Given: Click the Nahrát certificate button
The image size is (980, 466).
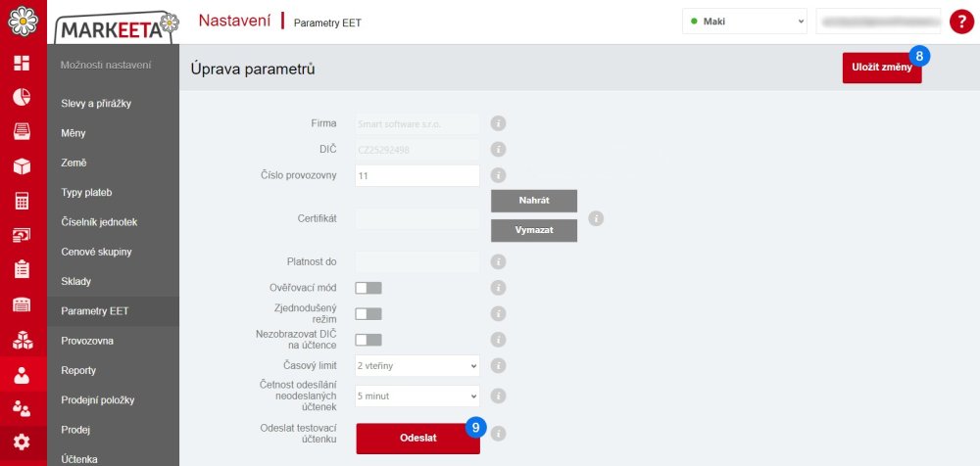Looking at the screenshot, I should tap(534, 201).
